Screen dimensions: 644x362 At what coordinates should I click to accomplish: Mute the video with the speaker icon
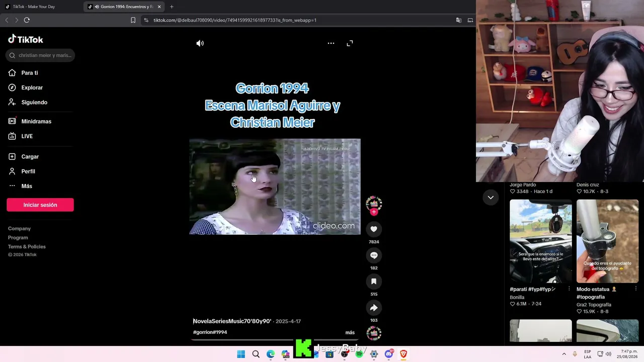(x=200, y=43)
